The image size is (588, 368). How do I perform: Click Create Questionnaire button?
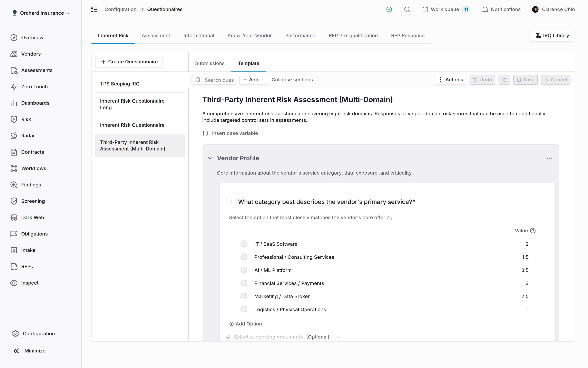point(129,62)
